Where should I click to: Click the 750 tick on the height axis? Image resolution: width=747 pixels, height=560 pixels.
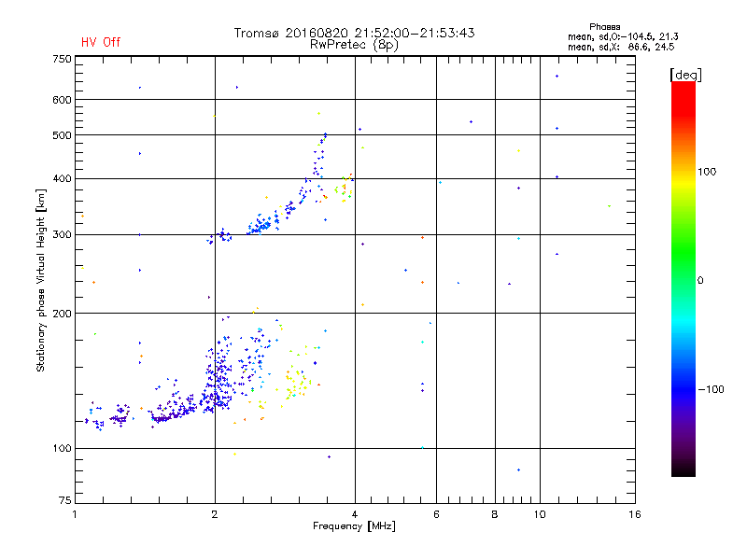(62, 59)
